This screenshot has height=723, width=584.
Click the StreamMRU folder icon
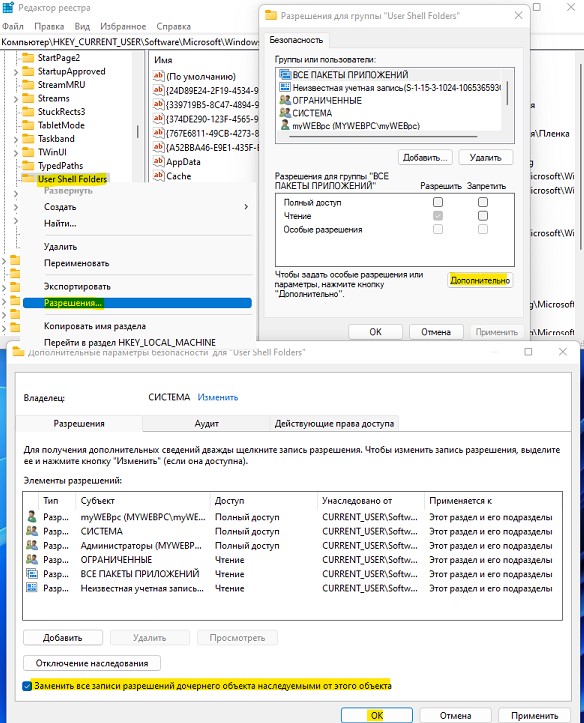coord(28,85)
